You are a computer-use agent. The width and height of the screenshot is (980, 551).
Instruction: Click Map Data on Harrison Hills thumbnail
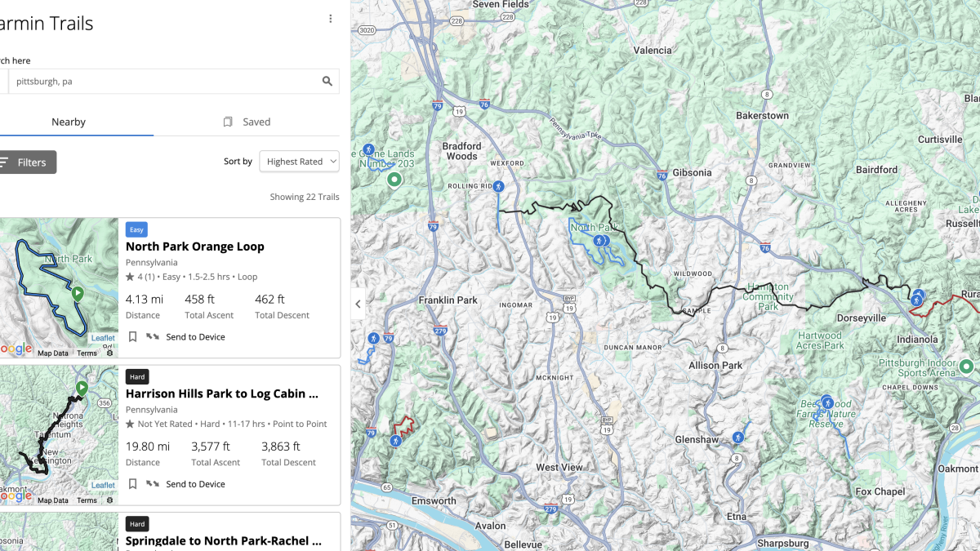click(x=53, y=500)
